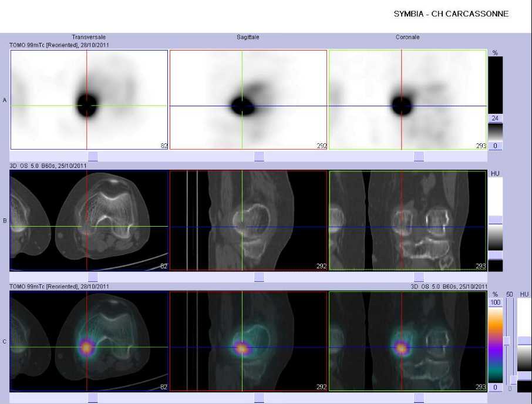Click row B label '3D OS 5.0 B60s, 25/10/2011'
This screenshot has height=404, width=532.
[x=48, y=166]
